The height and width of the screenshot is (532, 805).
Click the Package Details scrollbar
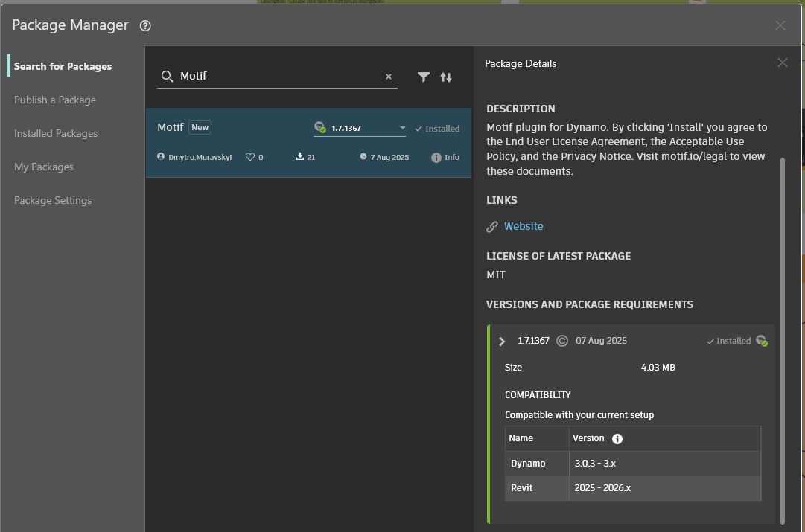pos(783,342)
